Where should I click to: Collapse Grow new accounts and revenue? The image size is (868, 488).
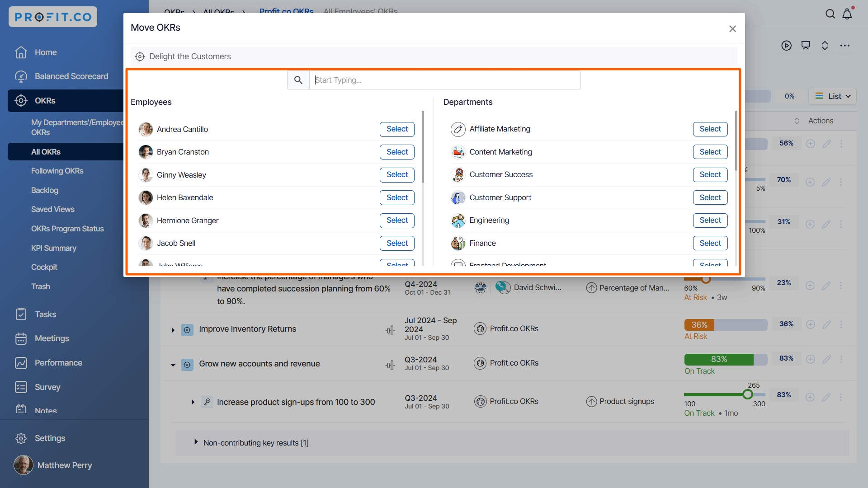coord(173,365)
